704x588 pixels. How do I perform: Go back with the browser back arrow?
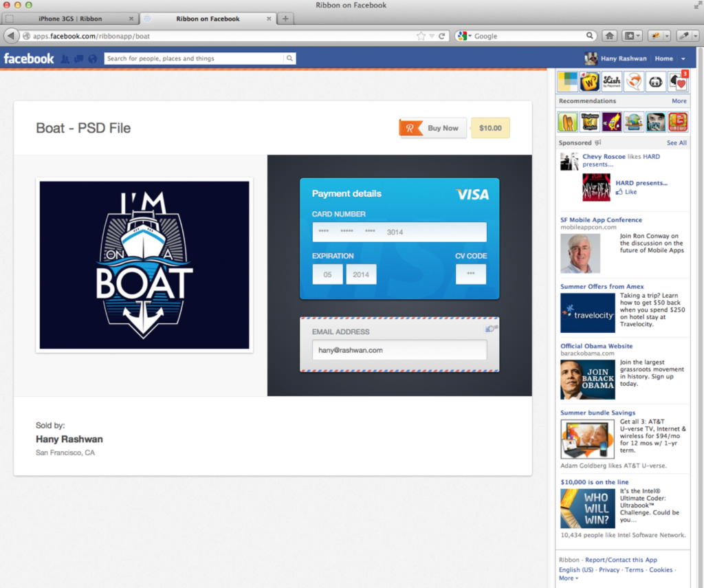(11, 36)
